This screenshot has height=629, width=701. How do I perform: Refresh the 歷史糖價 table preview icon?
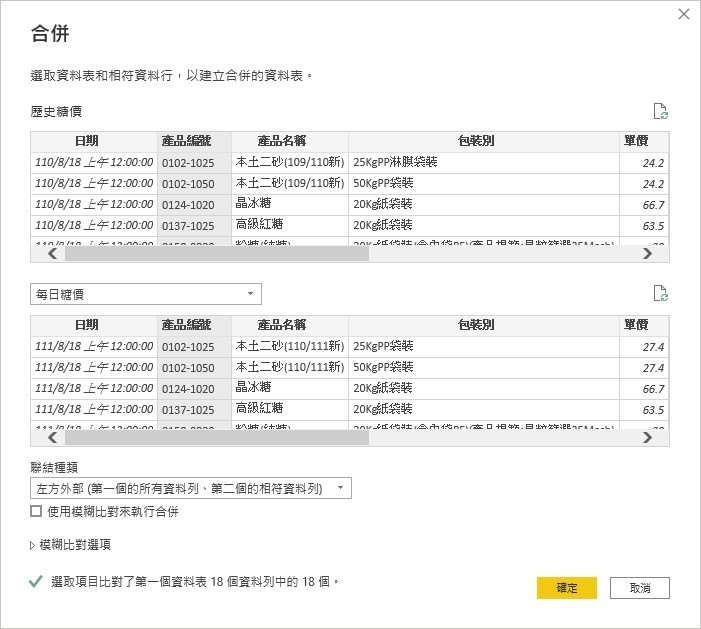[x=660, y=111]
